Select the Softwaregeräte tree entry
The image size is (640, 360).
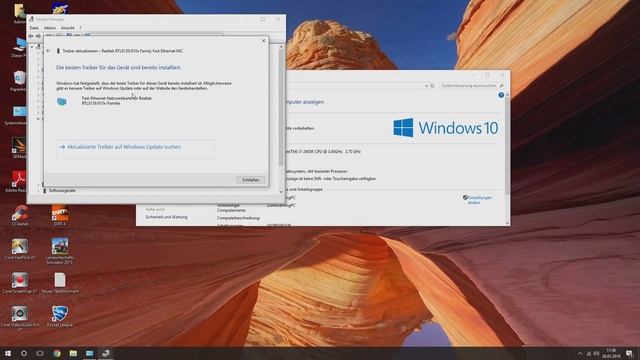pos(62,191)
